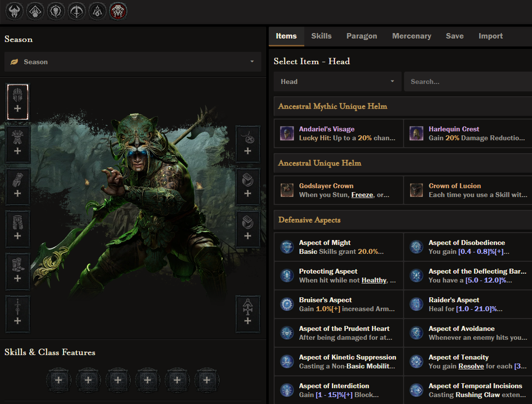
Task: Open the gloves equipment slot
Action: pos(18,187)
